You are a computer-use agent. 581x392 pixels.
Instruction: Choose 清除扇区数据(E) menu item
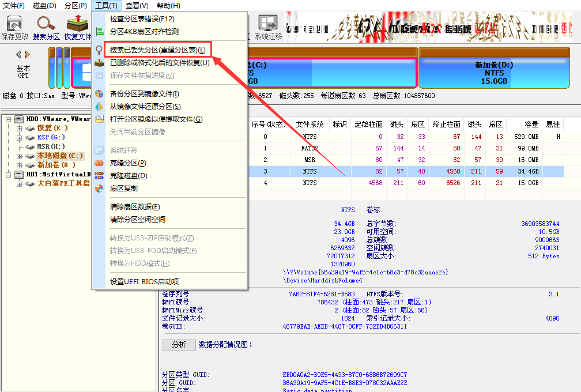click(169, 207)
